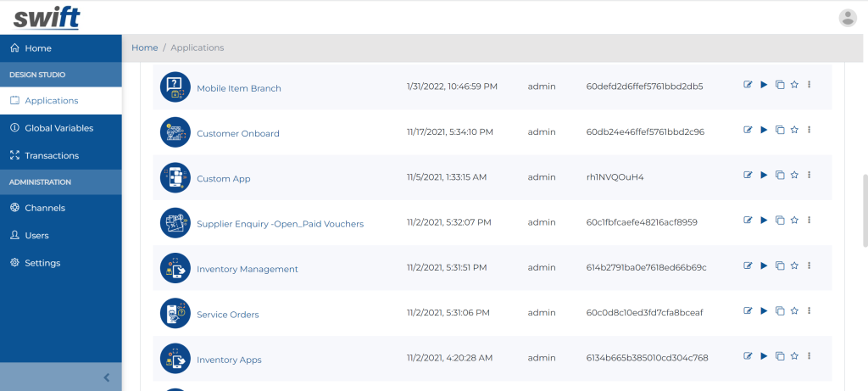The width and height of the screenshot is (868, 391).
Task: Favorite the Mobile Item Branch app
Action: click(794, 85)
